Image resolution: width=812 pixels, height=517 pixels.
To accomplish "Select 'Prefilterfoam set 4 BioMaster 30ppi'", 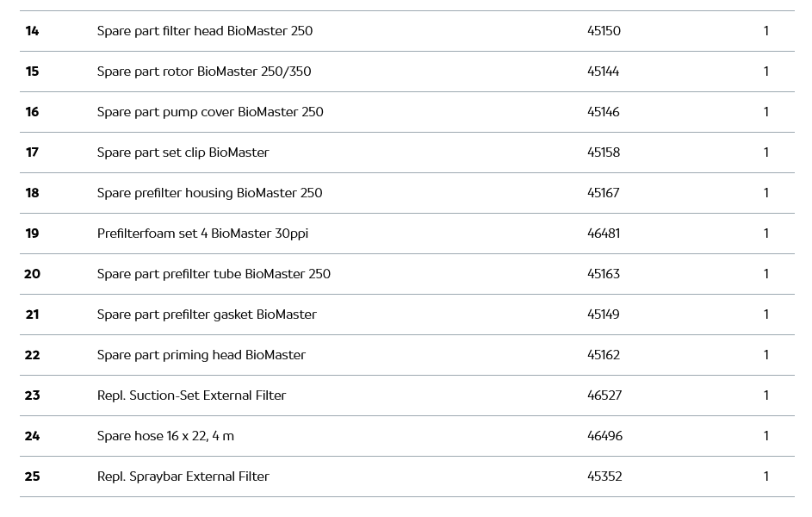I will 202,234.
